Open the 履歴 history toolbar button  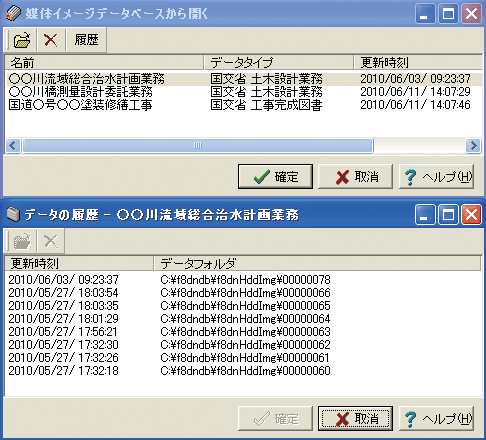(86, 40)
